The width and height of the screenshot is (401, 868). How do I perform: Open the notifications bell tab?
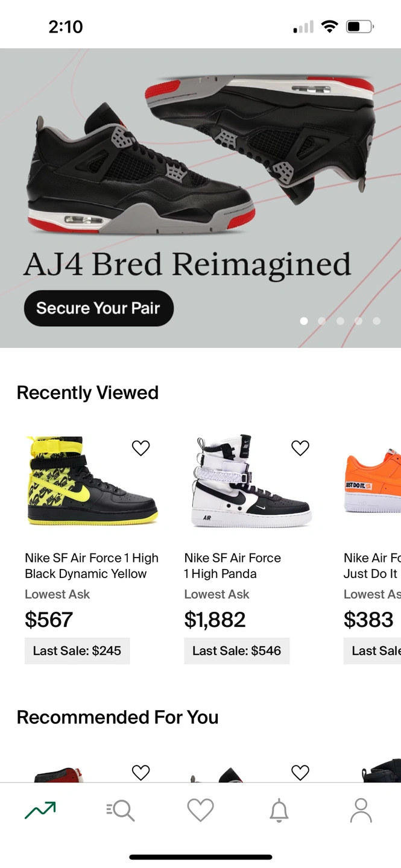(279, 811)
